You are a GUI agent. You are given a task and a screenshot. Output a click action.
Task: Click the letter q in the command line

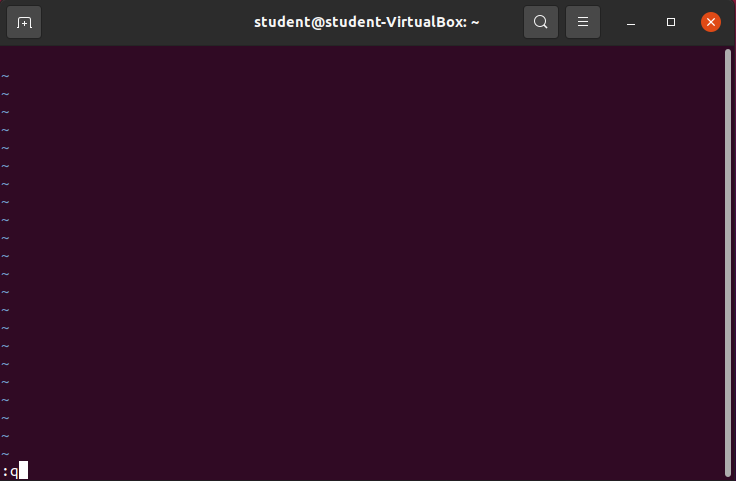pyautogui.click(x=14, y=471)
